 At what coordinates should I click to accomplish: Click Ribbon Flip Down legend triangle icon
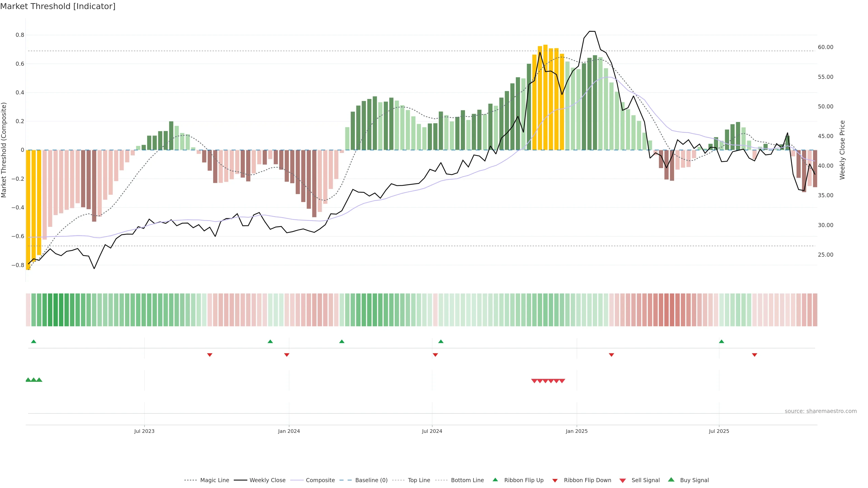point(555,481)
